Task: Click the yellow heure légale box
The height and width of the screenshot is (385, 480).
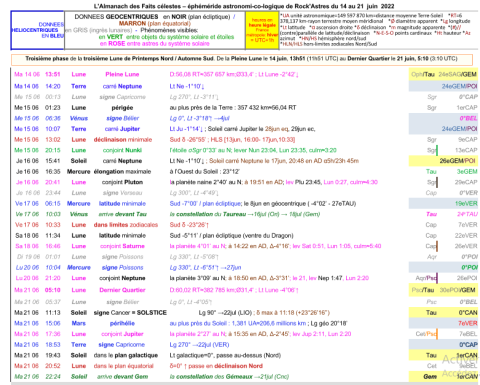Action: pos(262,30)
